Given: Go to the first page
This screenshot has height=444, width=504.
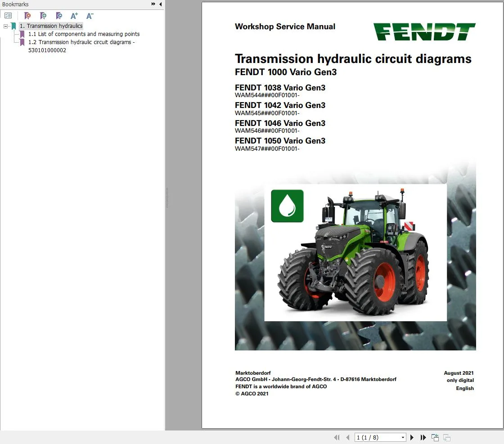Looking at the screenshot, I should click(337, 437).
